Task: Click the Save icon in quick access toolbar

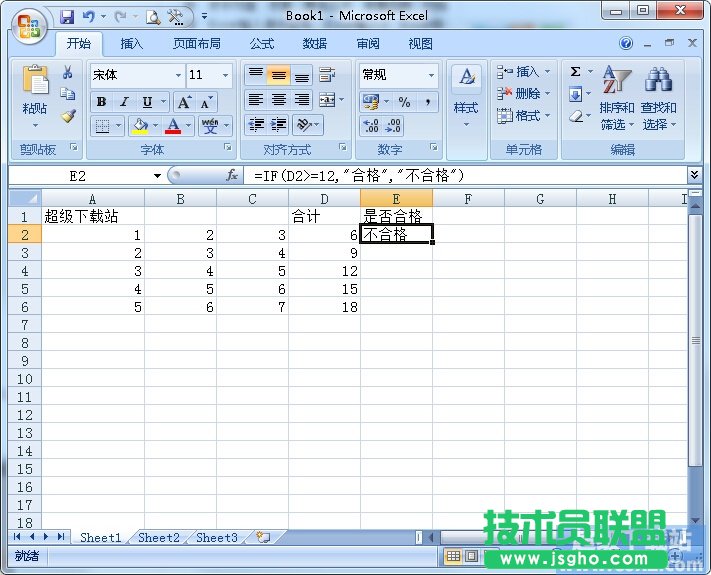Action: 67,16
